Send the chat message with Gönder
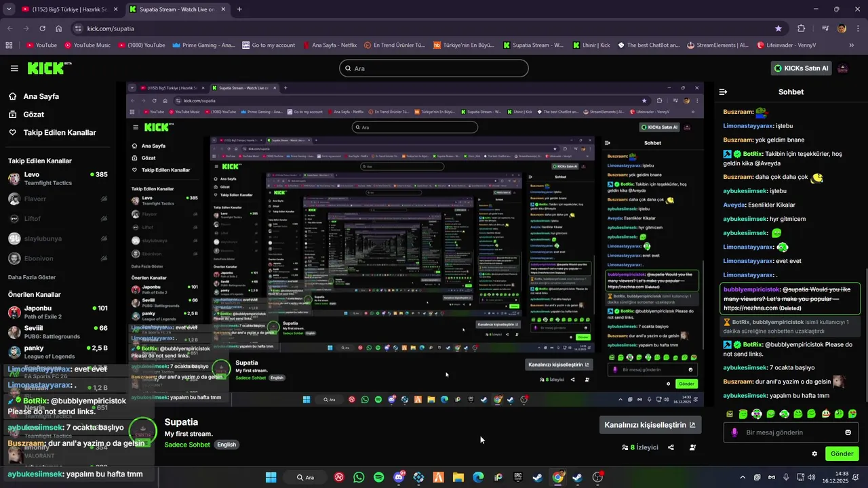This screenshot has height=488, width=868. (842, 453)
